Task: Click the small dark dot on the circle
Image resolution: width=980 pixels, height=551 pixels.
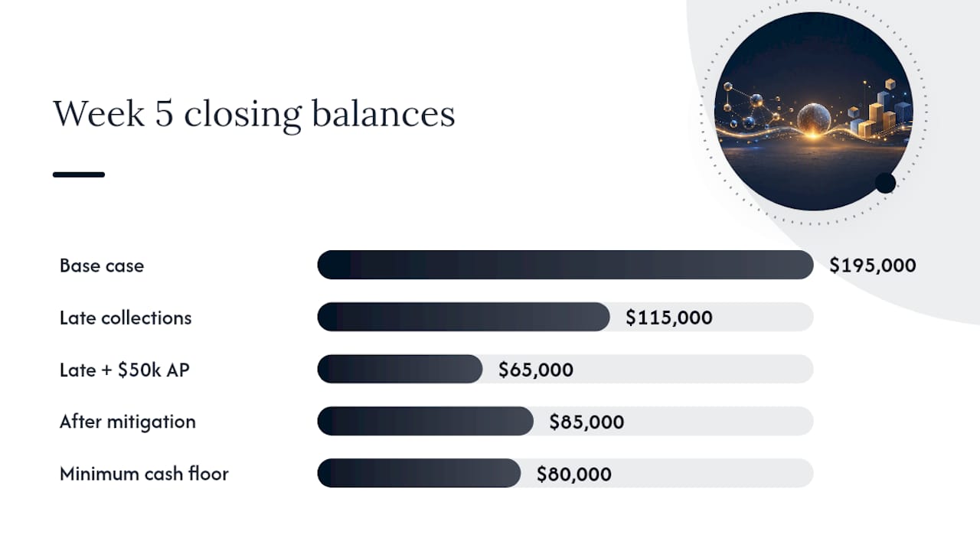Action: point(885,183)
